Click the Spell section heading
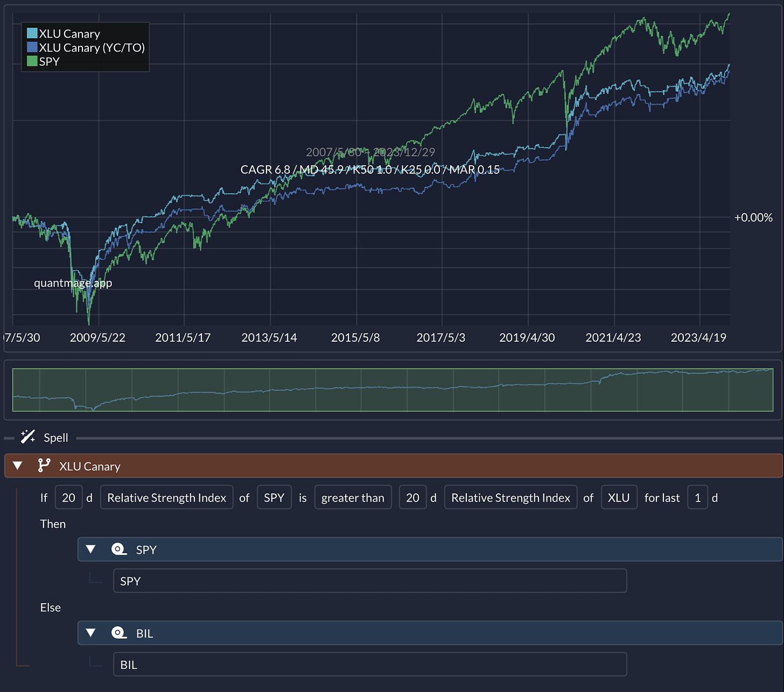Screen dimensions: 784x692 click(56, 437)
